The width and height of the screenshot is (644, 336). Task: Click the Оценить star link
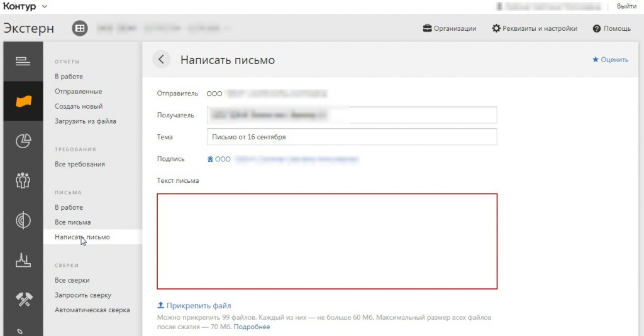coord(610,60)
